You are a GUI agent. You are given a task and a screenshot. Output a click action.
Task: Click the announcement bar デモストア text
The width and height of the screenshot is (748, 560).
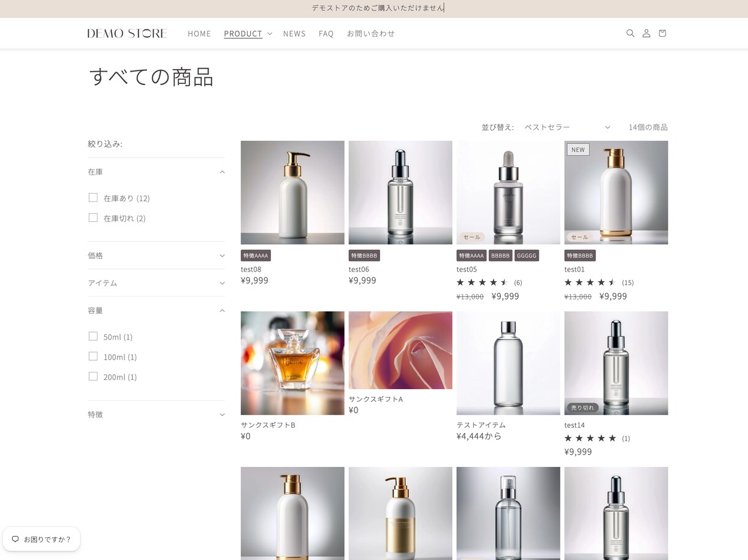[x=377, y=8]
